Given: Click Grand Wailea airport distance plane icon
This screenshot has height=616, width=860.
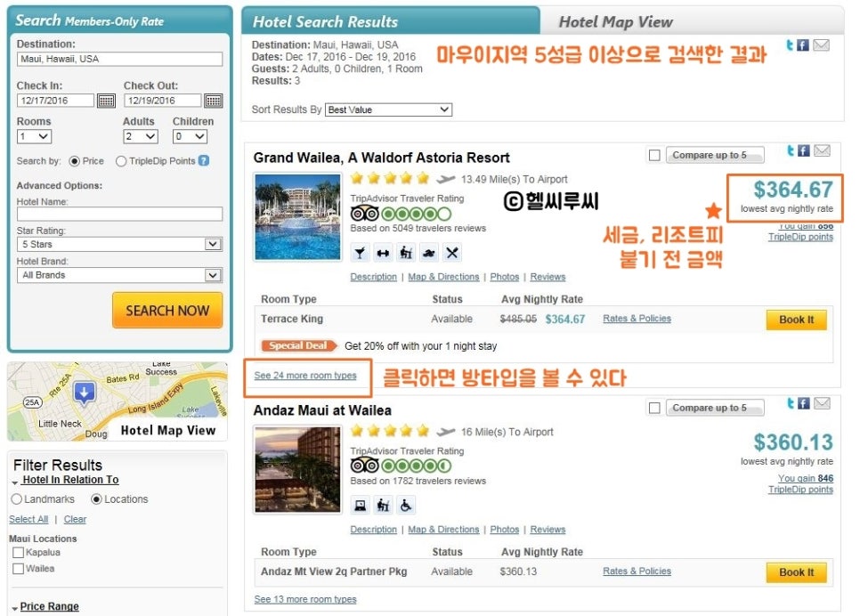Looking at the screenshot, I should [x=446, y=179].
